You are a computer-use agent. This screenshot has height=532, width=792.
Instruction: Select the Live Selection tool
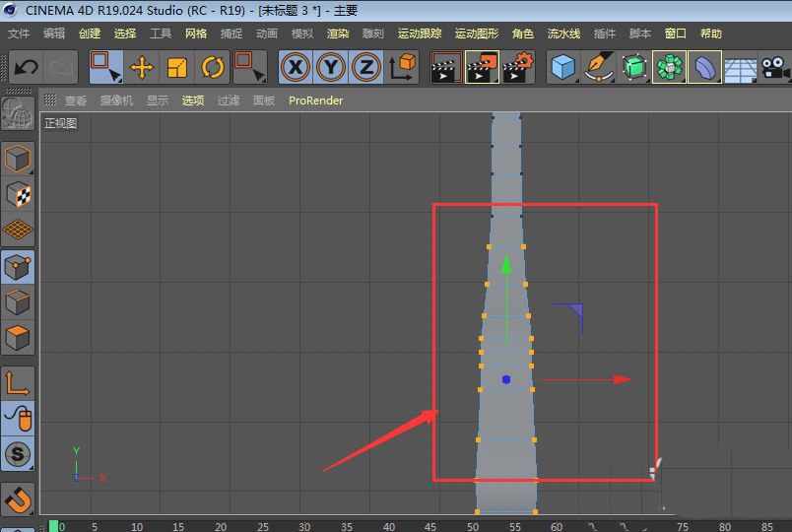coord(106,67)
